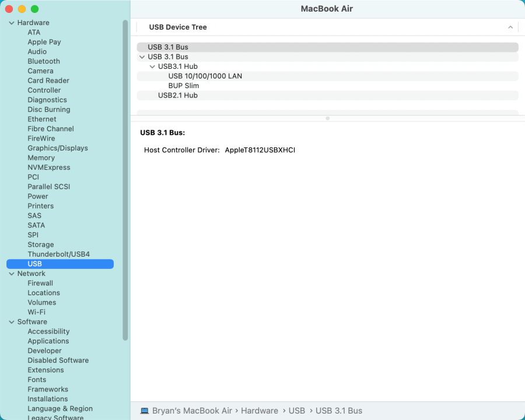Open the Camera hardware report
The height and width of the screenshot is (420, 525).
click(40, 71)
